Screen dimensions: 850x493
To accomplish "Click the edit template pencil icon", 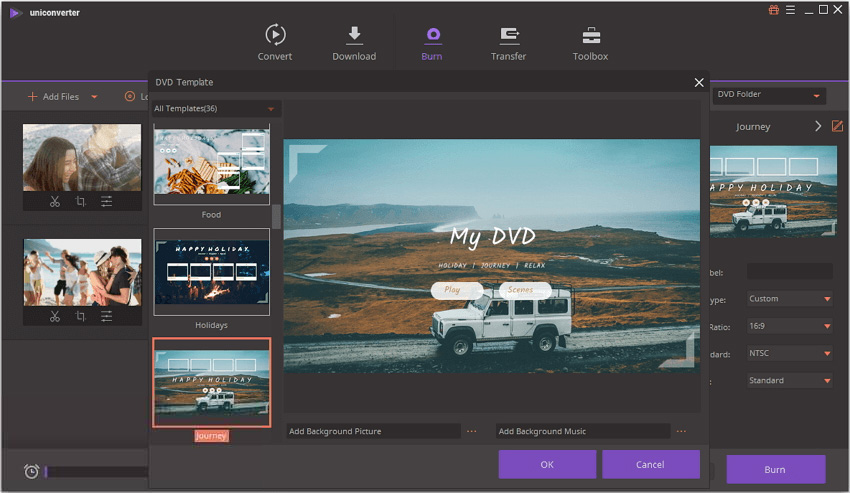I will (838, 127).
